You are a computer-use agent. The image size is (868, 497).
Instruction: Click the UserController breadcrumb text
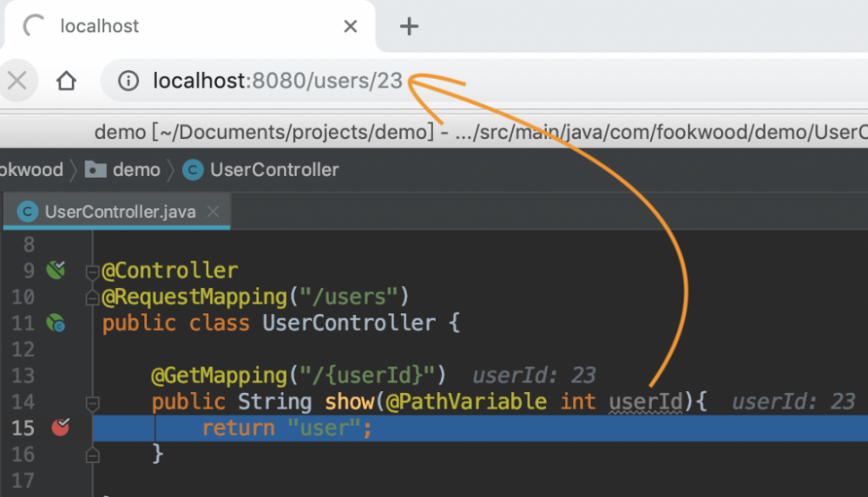(274, 169)
